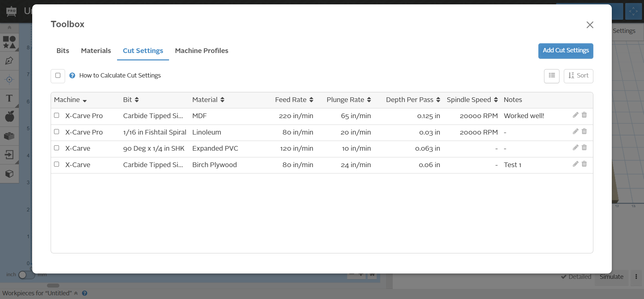The image size is (644, 299).
Task: Check the X-Carve Expanded PVC row
Action: [57, 148]
